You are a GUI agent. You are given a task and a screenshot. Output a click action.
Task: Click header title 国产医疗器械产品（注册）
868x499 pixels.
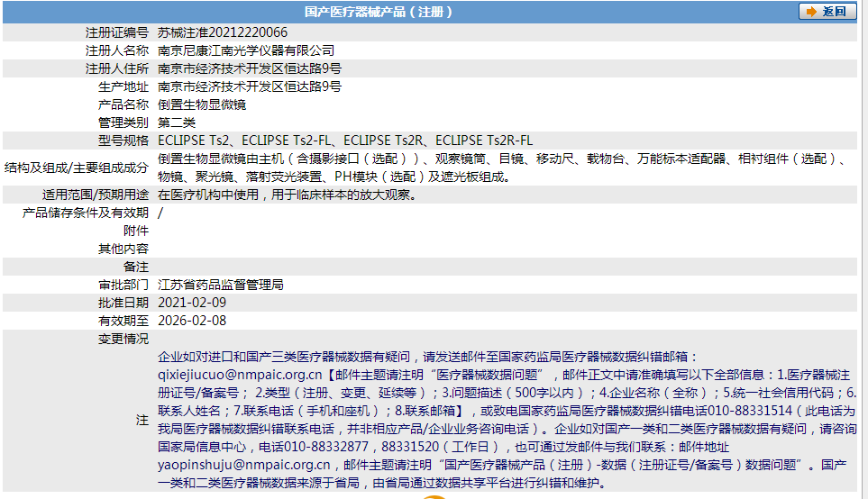pyautogui.click(x=379, y=12)
